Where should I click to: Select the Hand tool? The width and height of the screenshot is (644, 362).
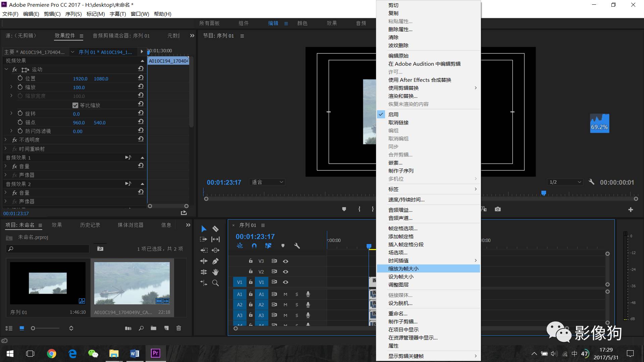pos(216,272)
